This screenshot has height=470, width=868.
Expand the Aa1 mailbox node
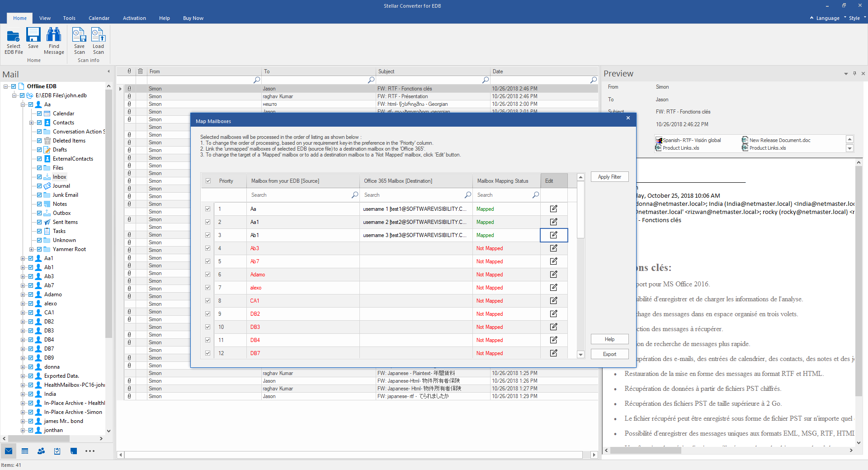point(23,258)
